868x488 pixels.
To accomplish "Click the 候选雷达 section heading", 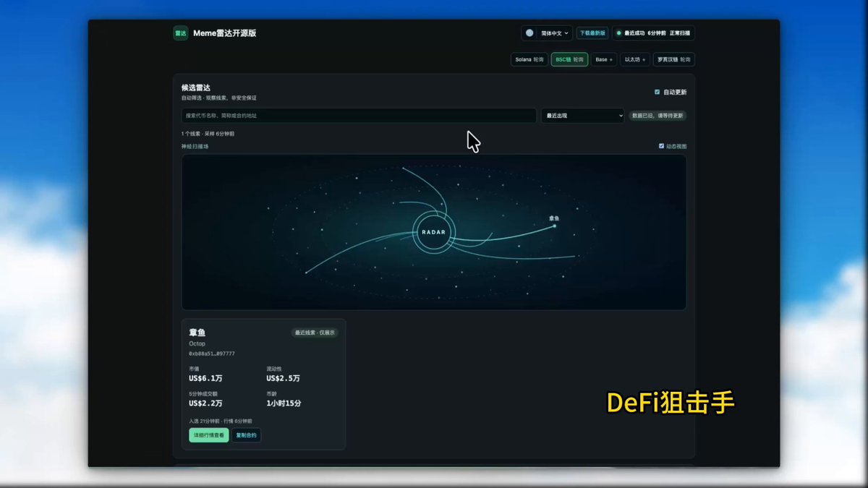I will tap(196, 87).
